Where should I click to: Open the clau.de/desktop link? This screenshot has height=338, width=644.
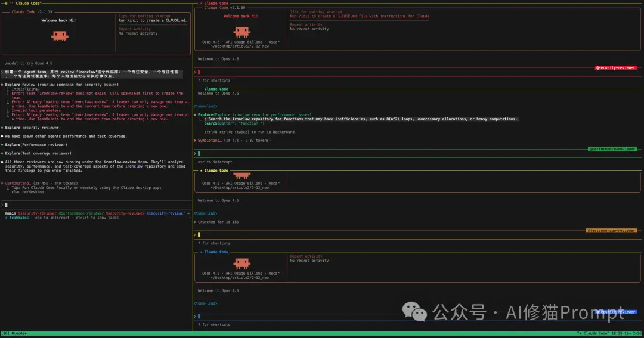click(x=27, y=192)
